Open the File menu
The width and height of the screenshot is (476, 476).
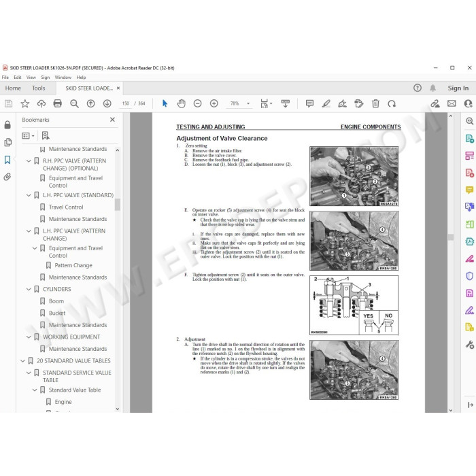tap(5, 78)
